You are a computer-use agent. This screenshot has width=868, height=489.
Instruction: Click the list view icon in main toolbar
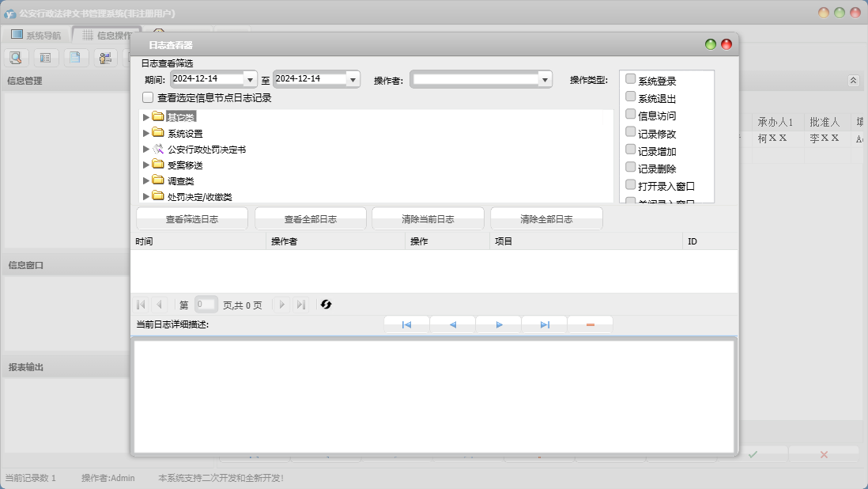coord(45,57)
